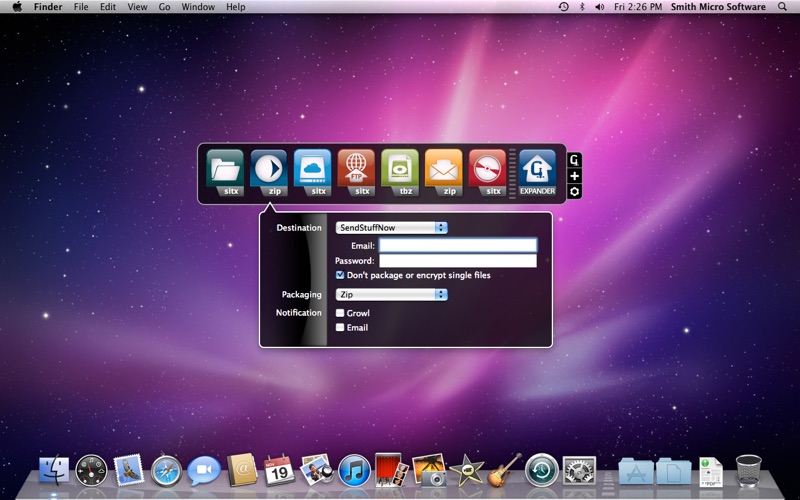800x500 pixels.
Task: Click the Password input field
Action: pyautogui.click(x=458, y=261)
